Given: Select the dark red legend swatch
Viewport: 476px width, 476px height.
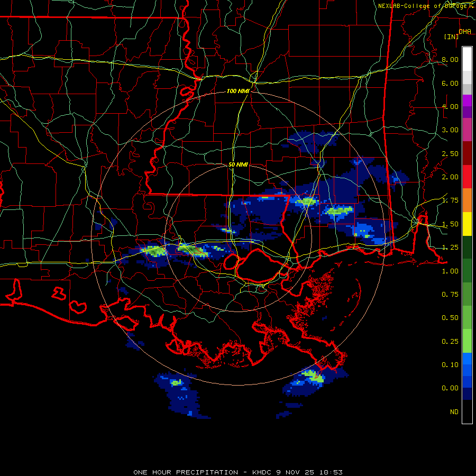Looking at the screenshot, I should pyautogui.click(x=467, y=153).
